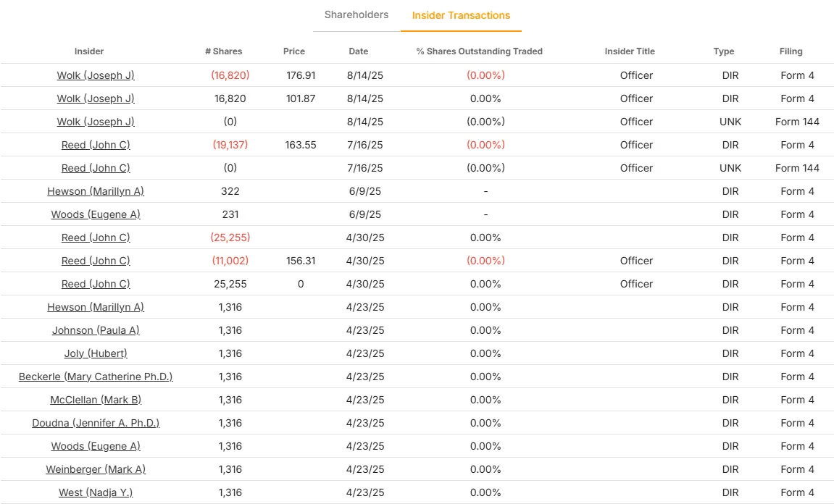Click the % Shares Outstanding Traded header

pyautogui.click(x=479, y=51)
